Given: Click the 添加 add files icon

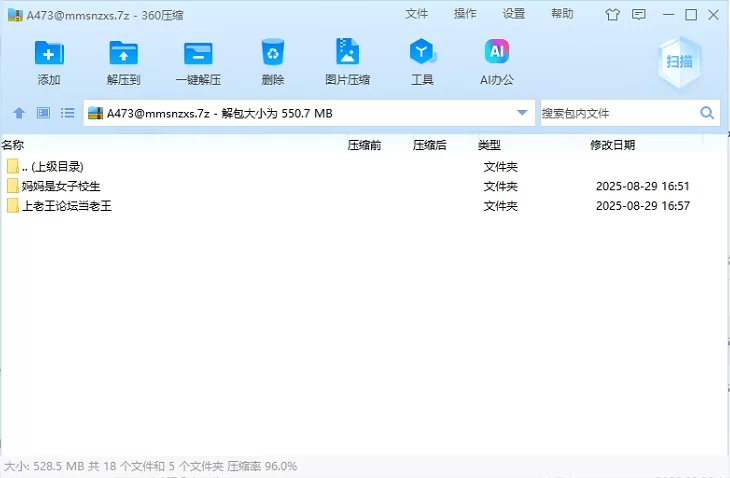Looking at the screenshot, I should [49, 53].
